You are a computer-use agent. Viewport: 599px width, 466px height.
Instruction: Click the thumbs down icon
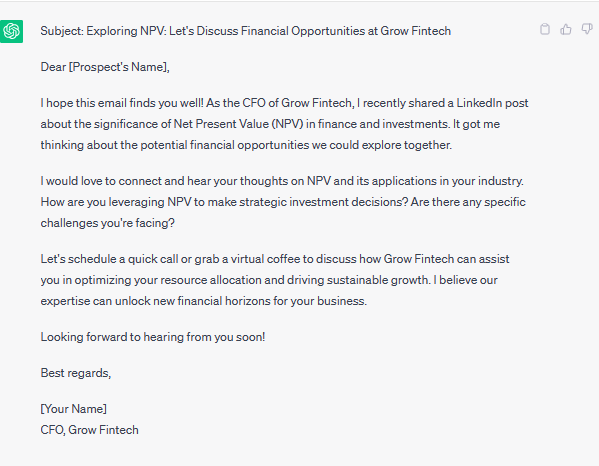click(x=587, y=29)
